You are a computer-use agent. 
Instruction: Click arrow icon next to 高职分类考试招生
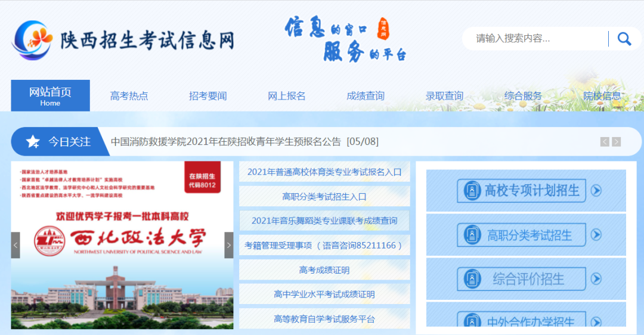596,235
